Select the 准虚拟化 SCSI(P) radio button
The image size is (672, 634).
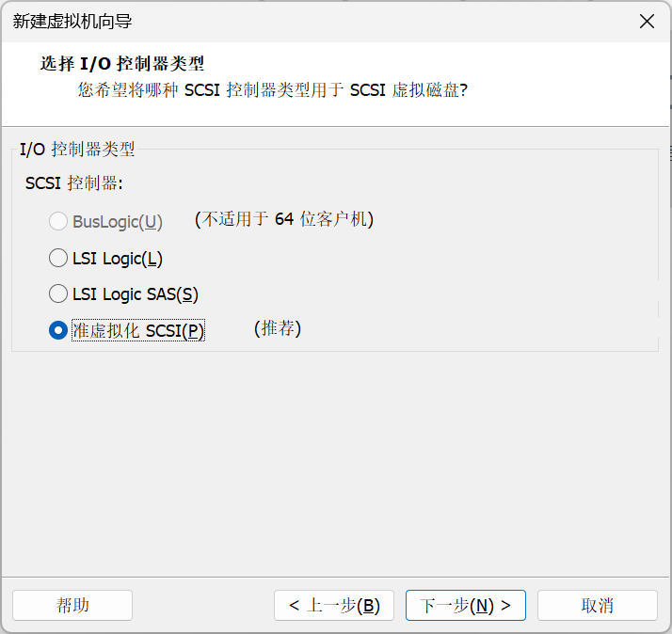pos(58,330)
